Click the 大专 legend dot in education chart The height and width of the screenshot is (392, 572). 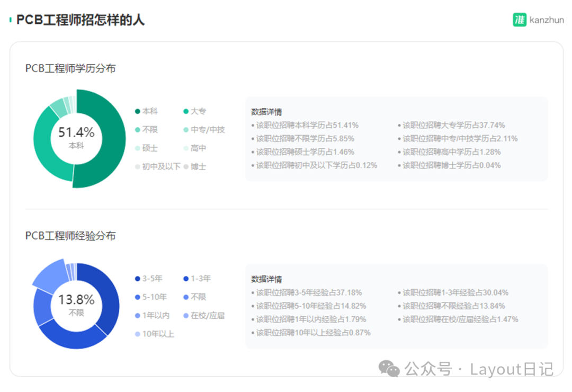pos(186,111)
